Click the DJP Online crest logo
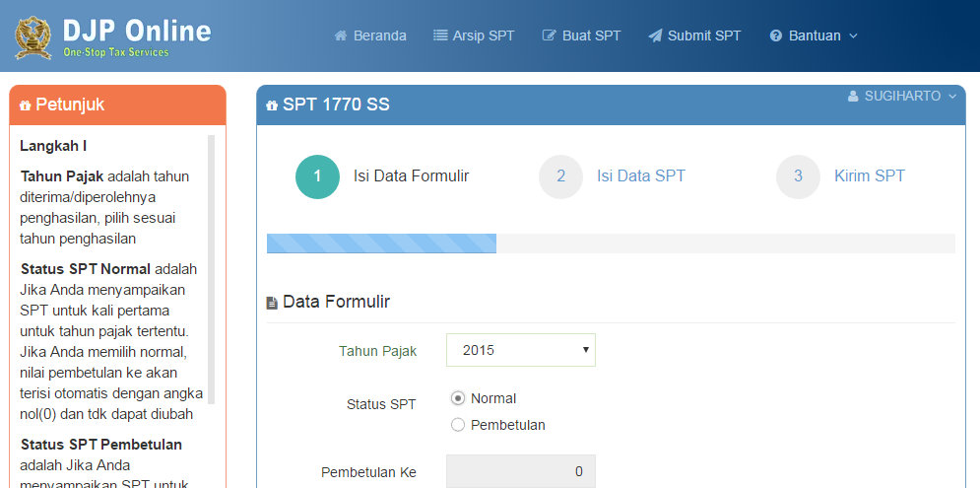 (x=33, y=36)
